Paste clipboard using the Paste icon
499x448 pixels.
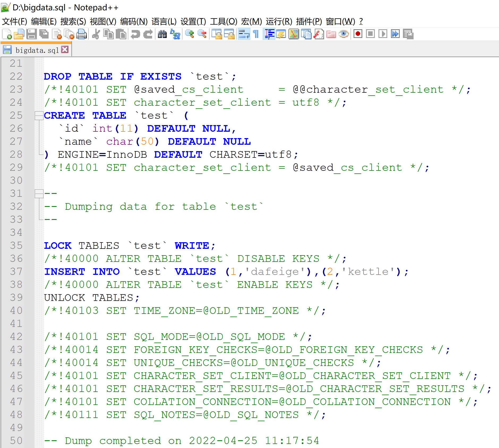[121, 34]
